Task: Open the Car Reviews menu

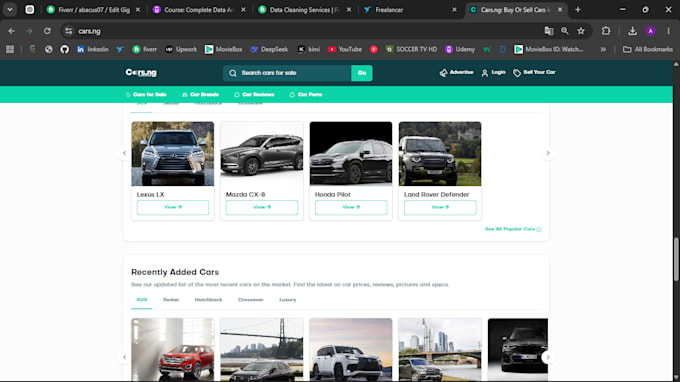Action: pyautogui.click(x=254, y=95)
